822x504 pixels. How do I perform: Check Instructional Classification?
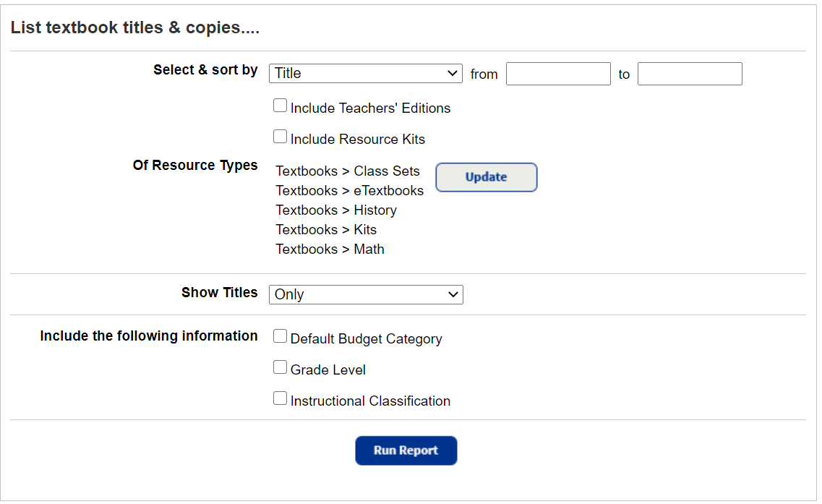pyautogui.click(x=280, y=398)
